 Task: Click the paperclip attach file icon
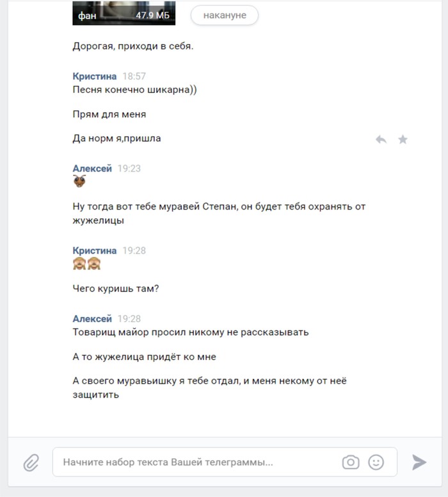pos(31,462)
